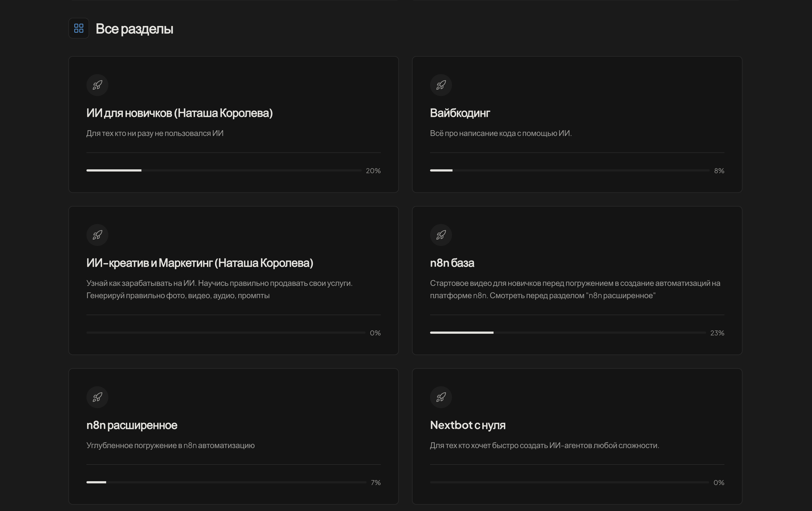Open the n8n расширенное section title

132,425
